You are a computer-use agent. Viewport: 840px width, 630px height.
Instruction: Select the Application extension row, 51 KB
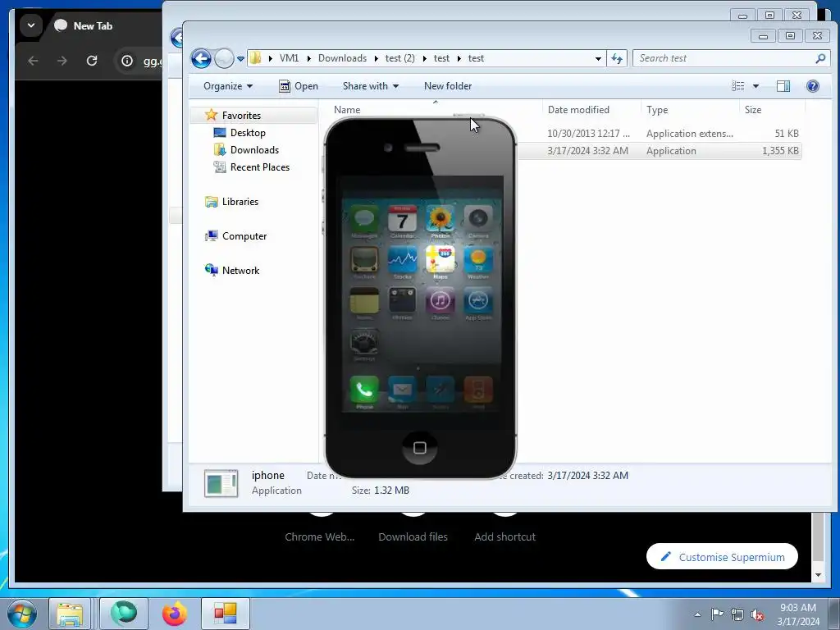(x=659, y=134)
